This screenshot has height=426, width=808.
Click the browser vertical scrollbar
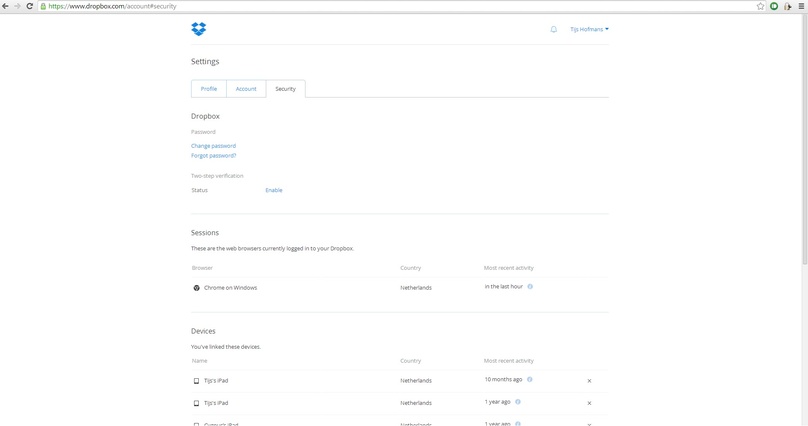pyautogui.click(x=804, y=139)
